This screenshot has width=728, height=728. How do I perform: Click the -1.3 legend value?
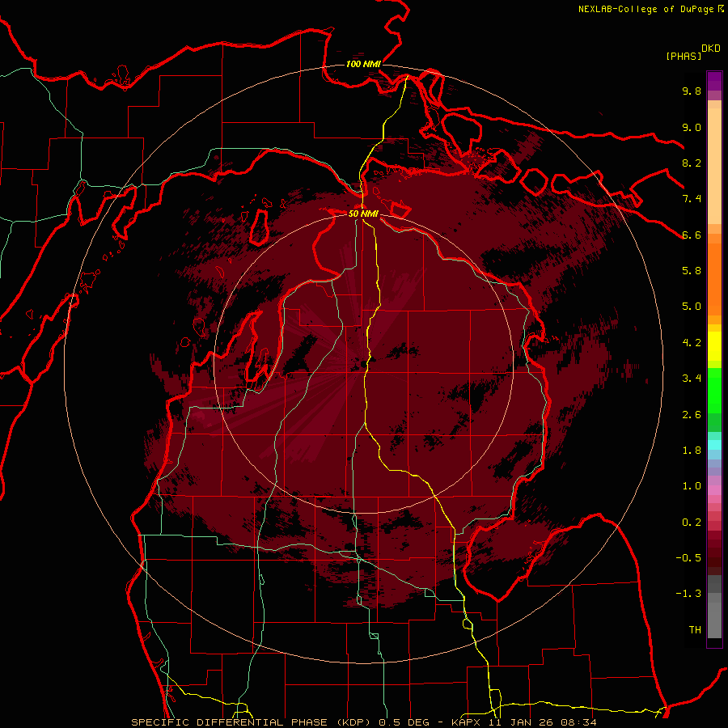pos(688,594)
